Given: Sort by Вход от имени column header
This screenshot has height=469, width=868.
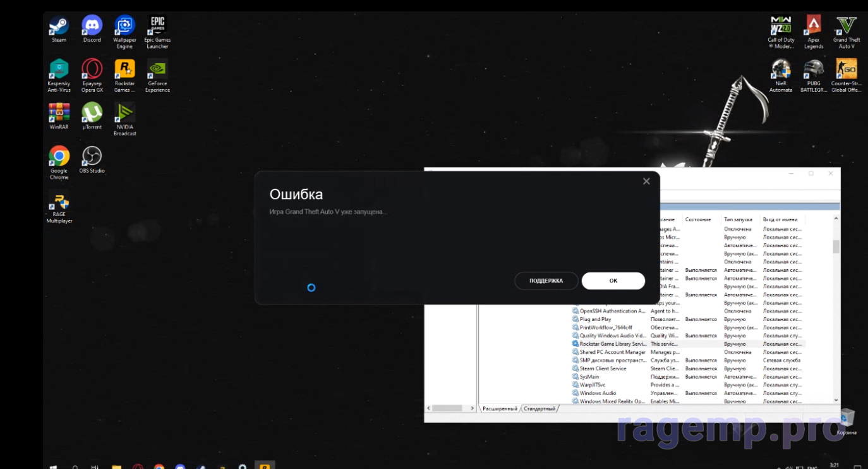Looking at the screenshot, I should tap(780, 219).
